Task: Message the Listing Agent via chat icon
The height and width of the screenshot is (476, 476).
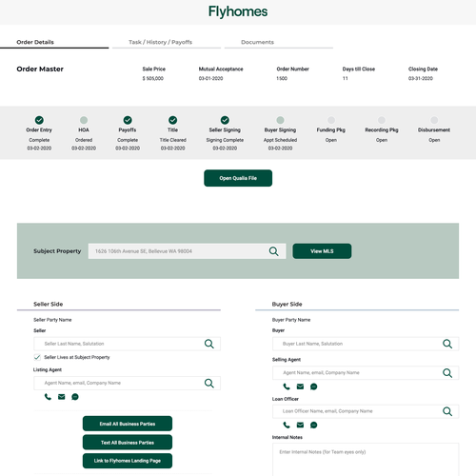Action: tap(75, 397)
